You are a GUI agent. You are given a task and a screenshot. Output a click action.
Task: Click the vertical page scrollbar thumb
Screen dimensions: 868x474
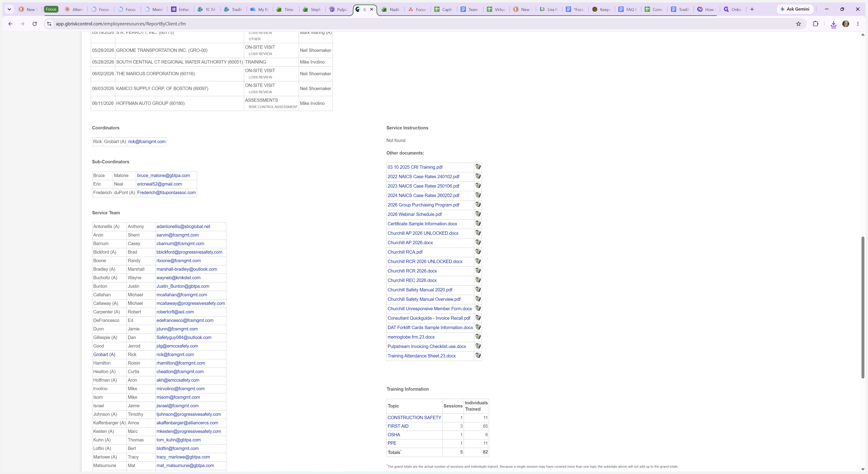pos(863,307)
